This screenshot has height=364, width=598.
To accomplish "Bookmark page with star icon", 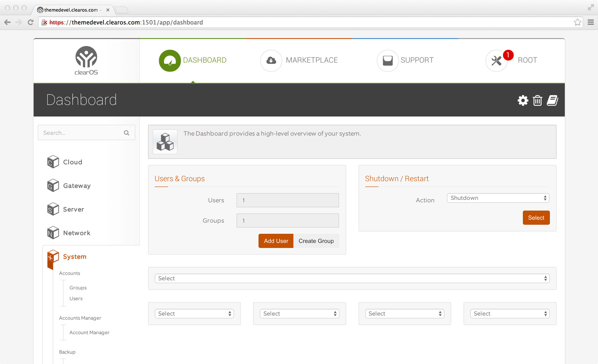I will point(578,22).
